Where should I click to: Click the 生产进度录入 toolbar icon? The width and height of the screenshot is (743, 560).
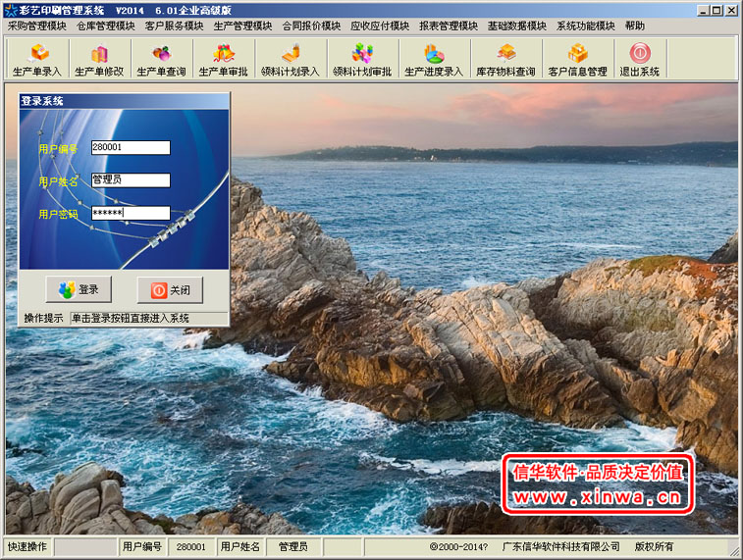click(433, 60)
